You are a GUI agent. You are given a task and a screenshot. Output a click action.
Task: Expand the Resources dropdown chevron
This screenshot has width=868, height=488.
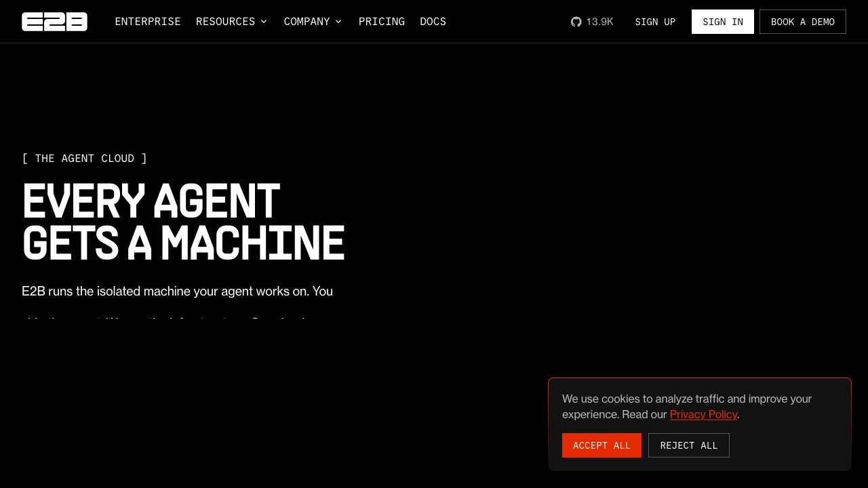tap(264, 22)
